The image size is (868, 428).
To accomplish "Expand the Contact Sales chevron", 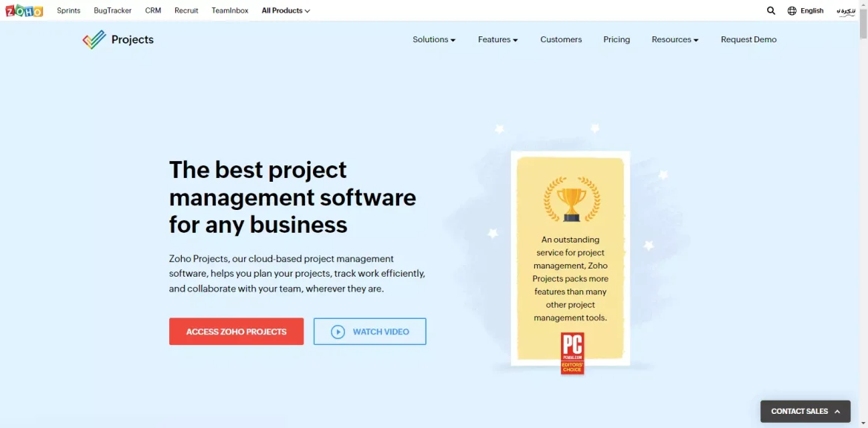I will point(837,412).
